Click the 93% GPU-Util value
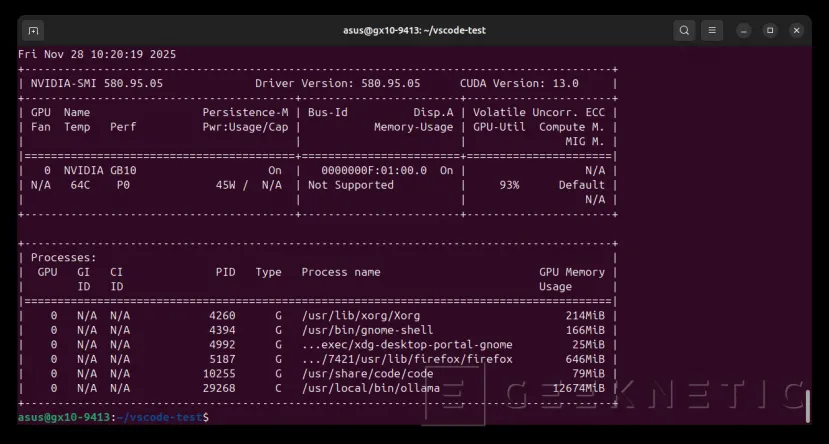Viewport: 829px width, 444px height. (x=508, y=185)
